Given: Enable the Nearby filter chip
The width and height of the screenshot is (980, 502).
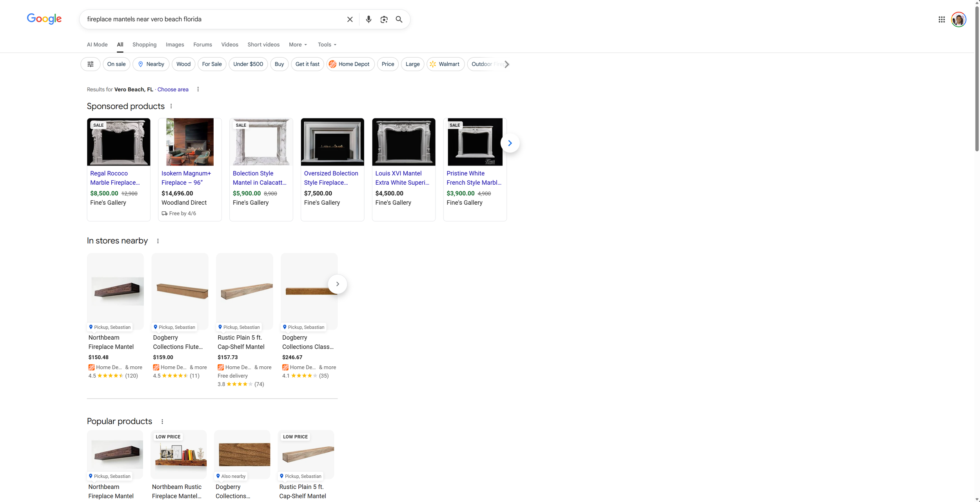Looking at the screenshot, I should click(151, 64).
